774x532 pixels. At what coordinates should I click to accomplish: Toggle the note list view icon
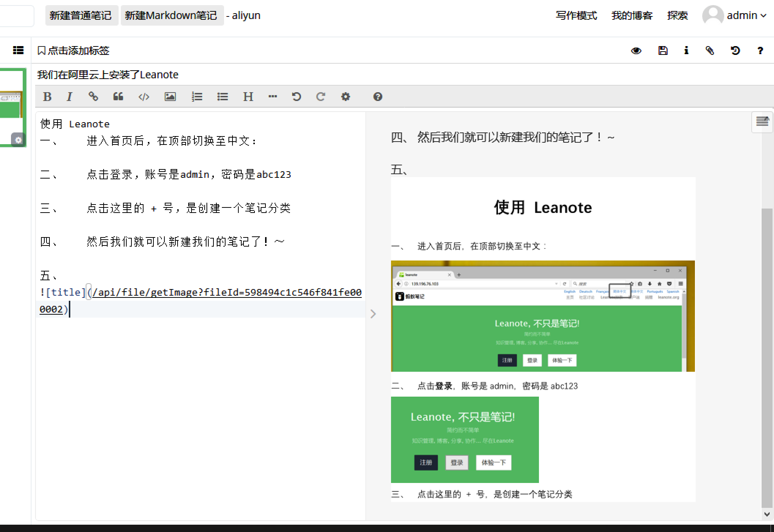tap(18, 50)
